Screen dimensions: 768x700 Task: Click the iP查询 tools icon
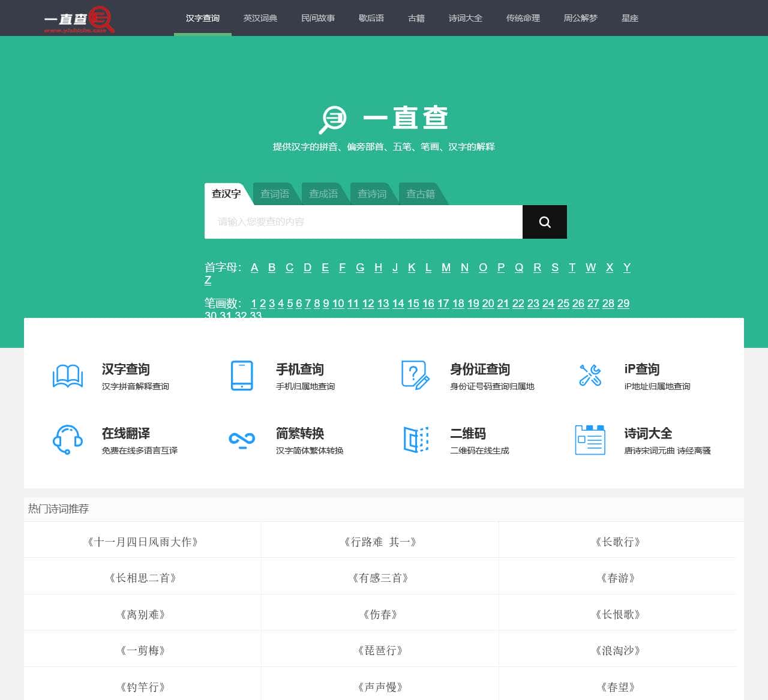tap(590, 375)
